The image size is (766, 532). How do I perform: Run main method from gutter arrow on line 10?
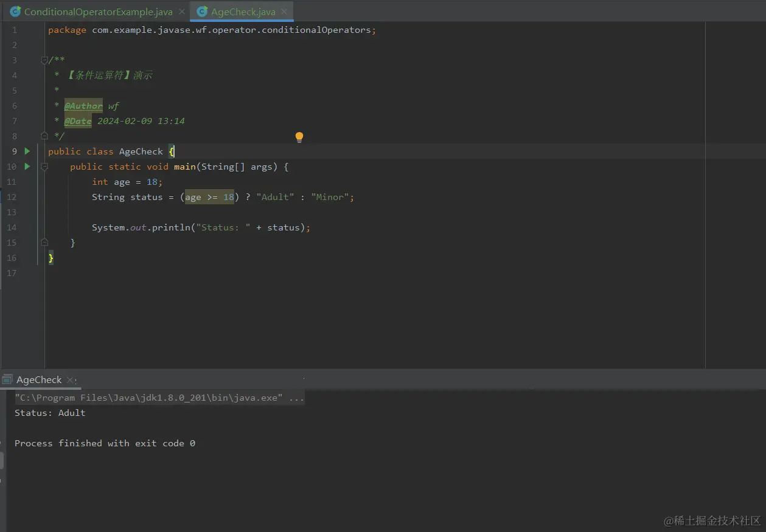click(x=27, y=166)
